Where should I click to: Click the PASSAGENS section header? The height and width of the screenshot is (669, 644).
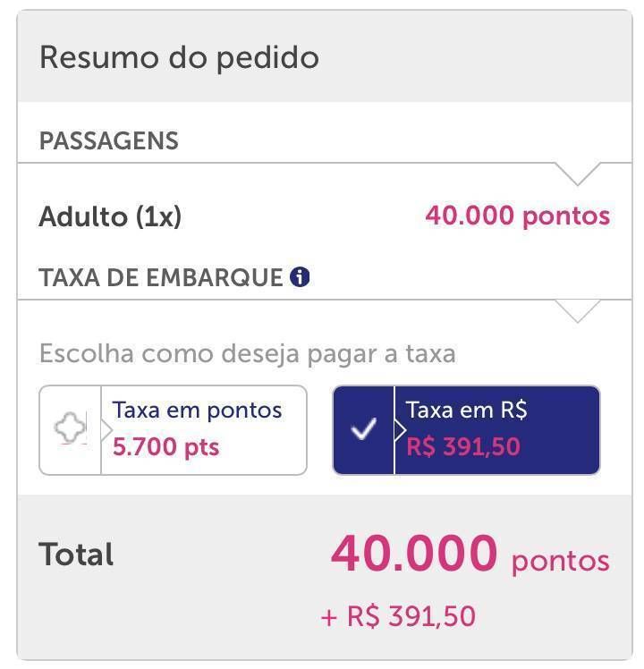click(x=109, y=140)
